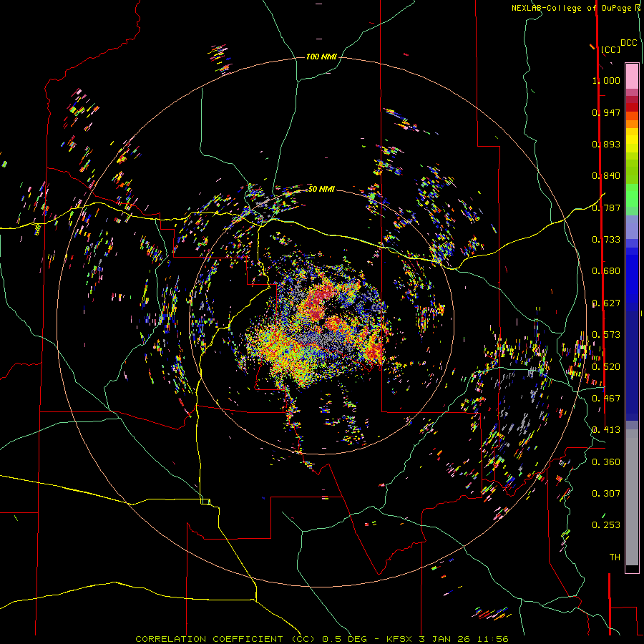Click the 0.573 legend value
The height and width of the screenshot is (644, 644).
[606, 335]
